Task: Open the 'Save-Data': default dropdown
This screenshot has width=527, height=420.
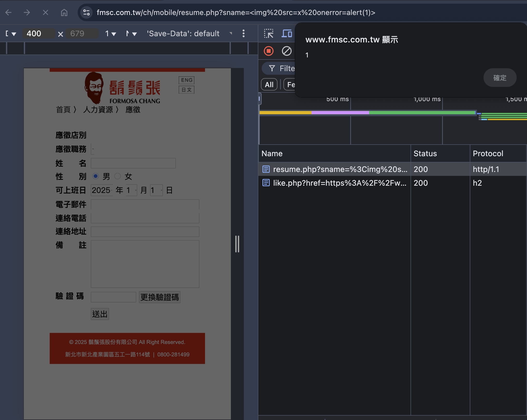Action: tap(189, 34)
